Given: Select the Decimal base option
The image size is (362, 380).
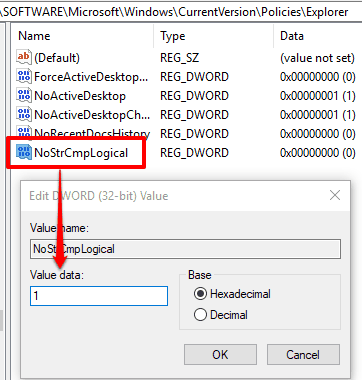Looking at the screenshot, I should 200,315.
